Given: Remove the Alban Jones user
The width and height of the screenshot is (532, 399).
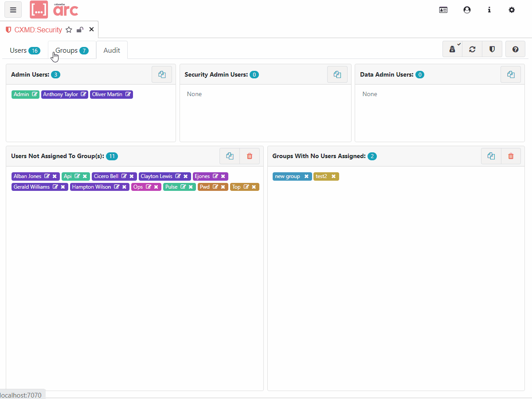Looking at the screenshot, I should tap(55, 176).
